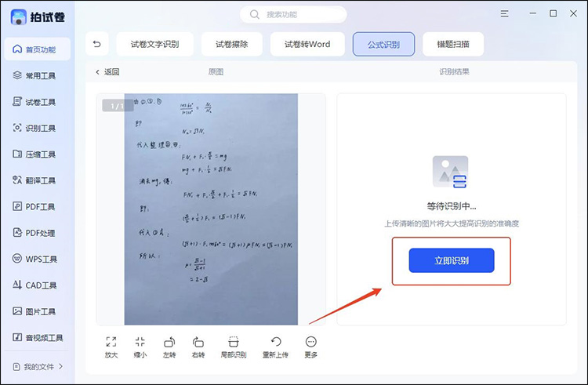
Task: Click 重新上传 to re-upload image
Action: (275, 347)
